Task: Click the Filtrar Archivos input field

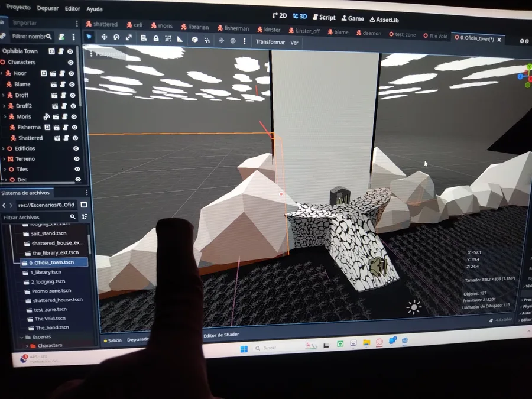Action: coord(39,217)
